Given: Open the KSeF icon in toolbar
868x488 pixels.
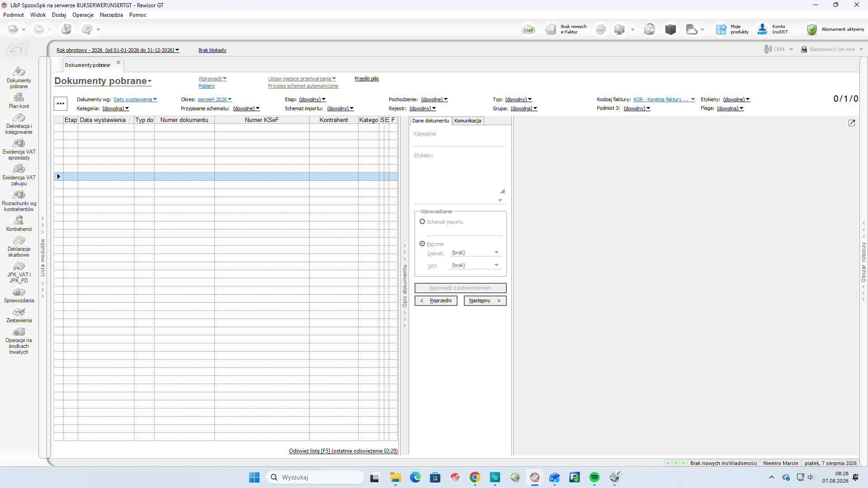Looking at the screenshot, I should 528,29.
